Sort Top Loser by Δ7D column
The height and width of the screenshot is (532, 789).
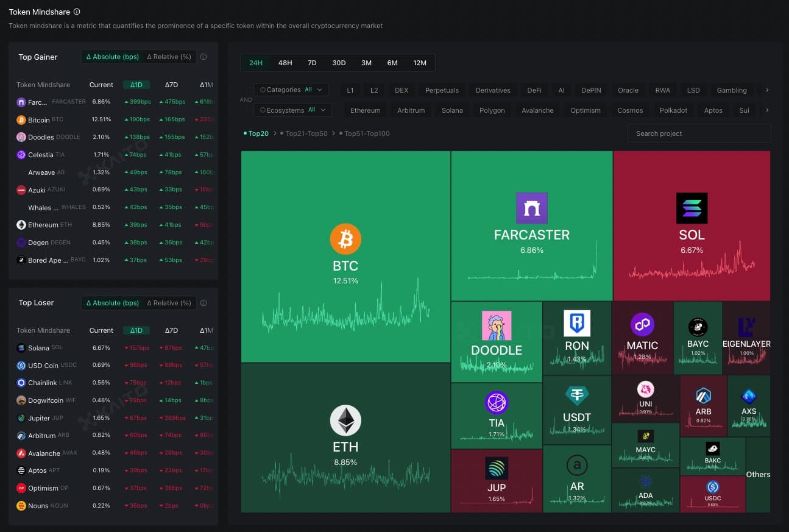[x=171, y=330]
